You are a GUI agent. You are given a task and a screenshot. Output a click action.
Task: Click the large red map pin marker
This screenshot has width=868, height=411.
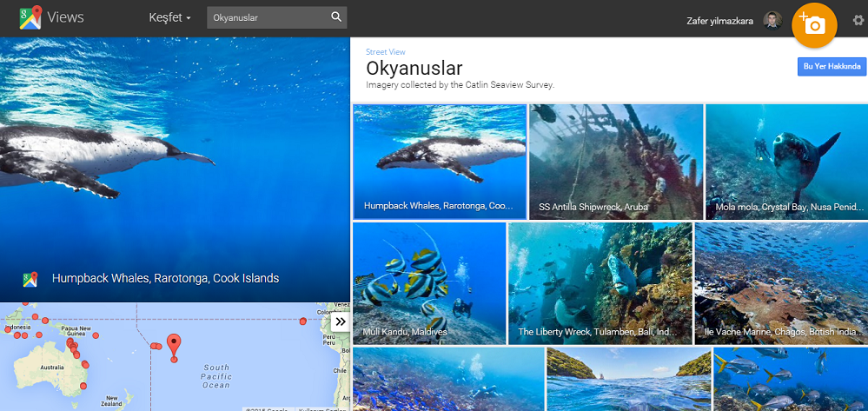(x=174, y=344)
